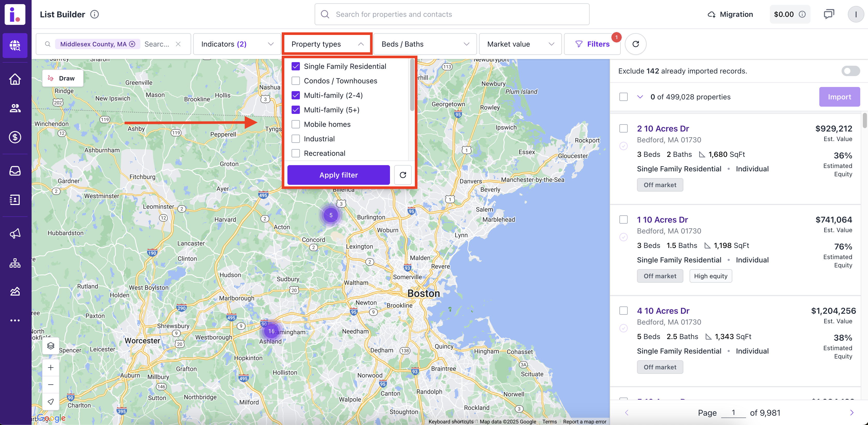Image resolution: width=868 pixels, height=425 pixels.
Task: Open the chat messages icon in header
Action: click(829, 14)
